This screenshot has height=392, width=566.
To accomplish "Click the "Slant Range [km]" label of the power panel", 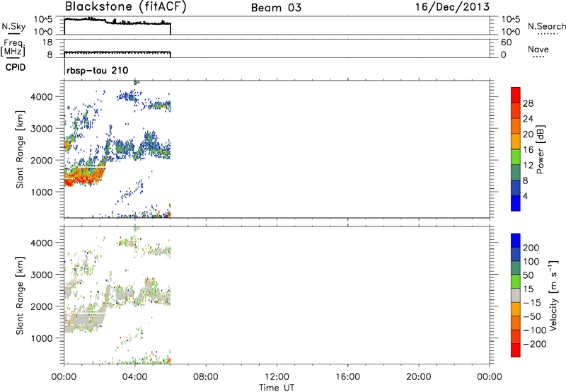I will (x=20, y=150).
